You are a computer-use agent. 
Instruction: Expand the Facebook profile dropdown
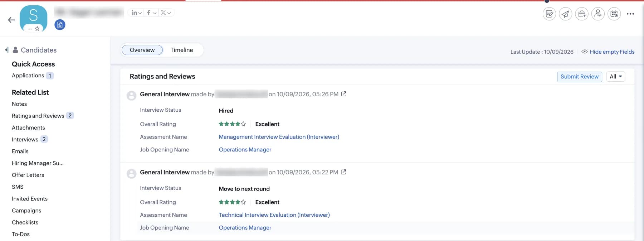tap(152, 13)
